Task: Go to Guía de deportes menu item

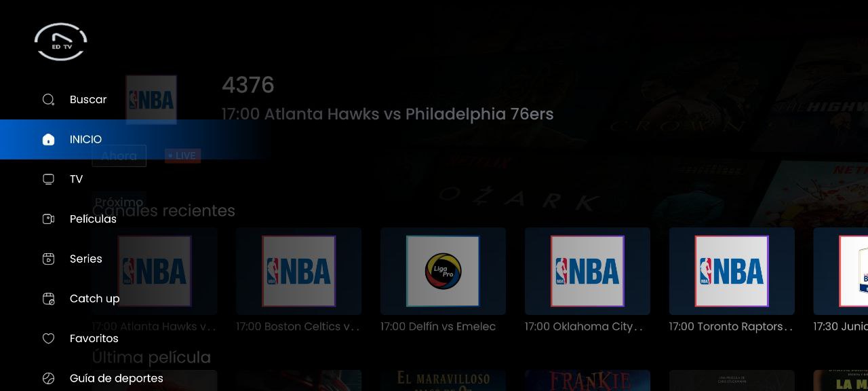Action: 117,378
